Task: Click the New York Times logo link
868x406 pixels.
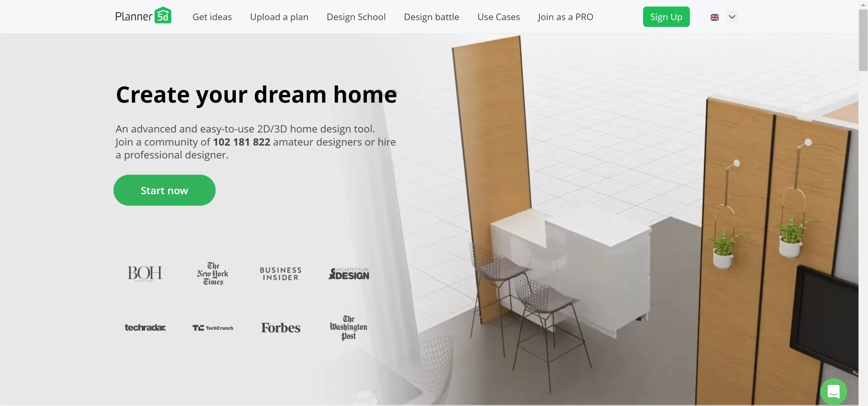Action: tap(213, 273)
